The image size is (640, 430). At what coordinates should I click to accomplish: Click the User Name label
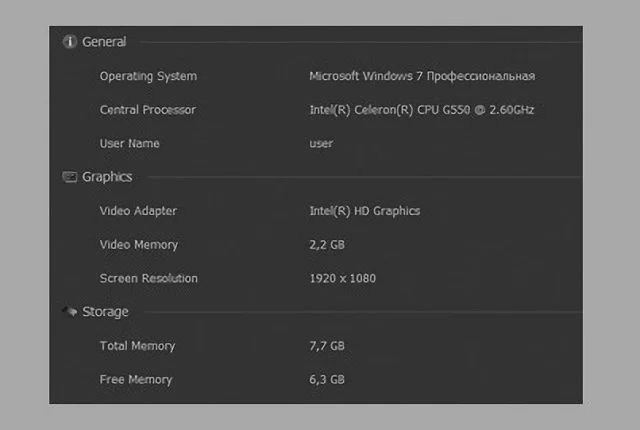130,144
